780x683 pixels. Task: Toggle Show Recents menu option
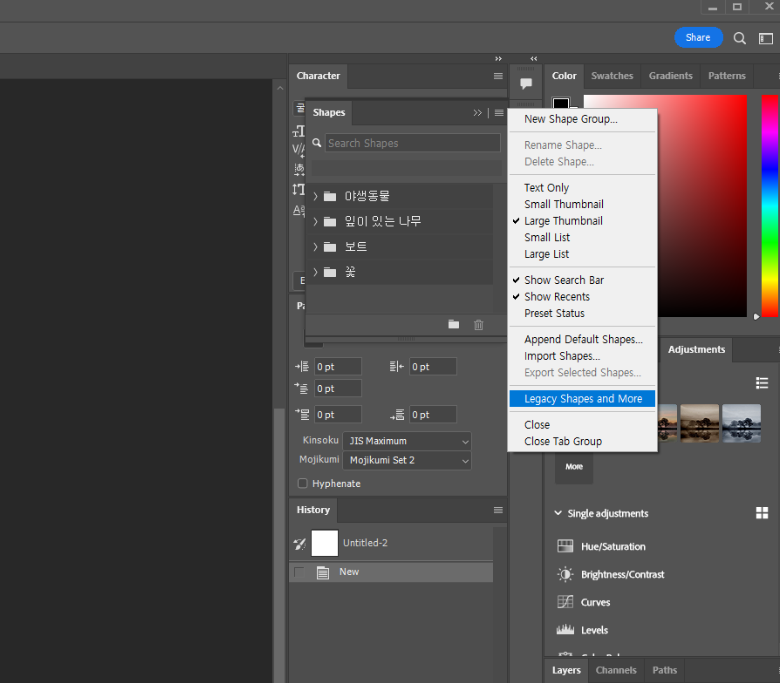582,296
